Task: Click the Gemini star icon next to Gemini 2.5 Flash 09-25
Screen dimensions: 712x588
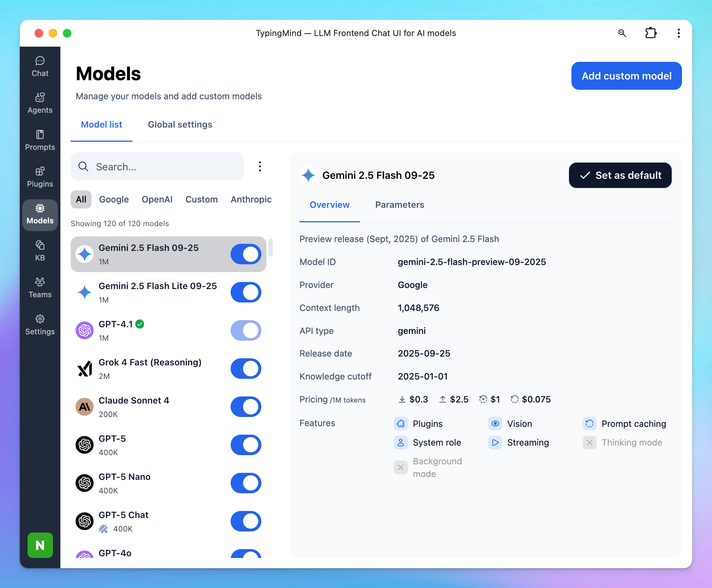Action: coord(84,254)
